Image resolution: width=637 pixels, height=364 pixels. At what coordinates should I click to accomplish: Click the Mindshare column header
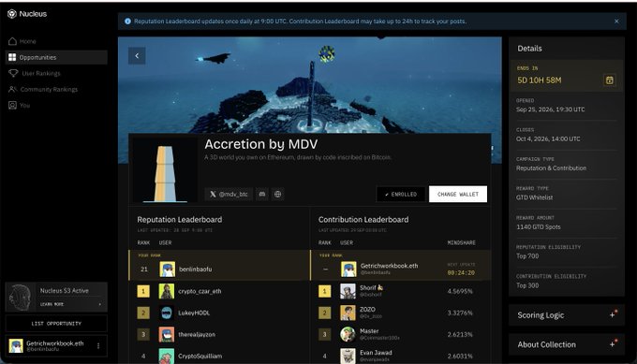pyautogui.click(x=461, y=242)
